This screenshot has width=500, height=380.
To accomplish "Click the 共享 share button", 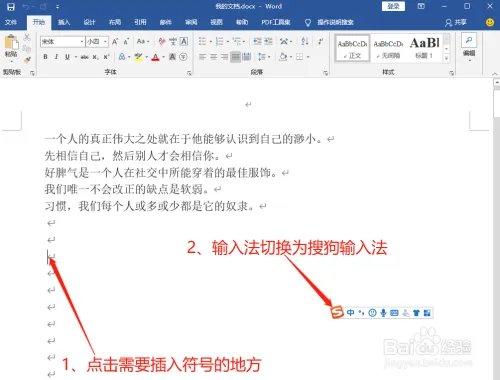I will pos(456,22).
